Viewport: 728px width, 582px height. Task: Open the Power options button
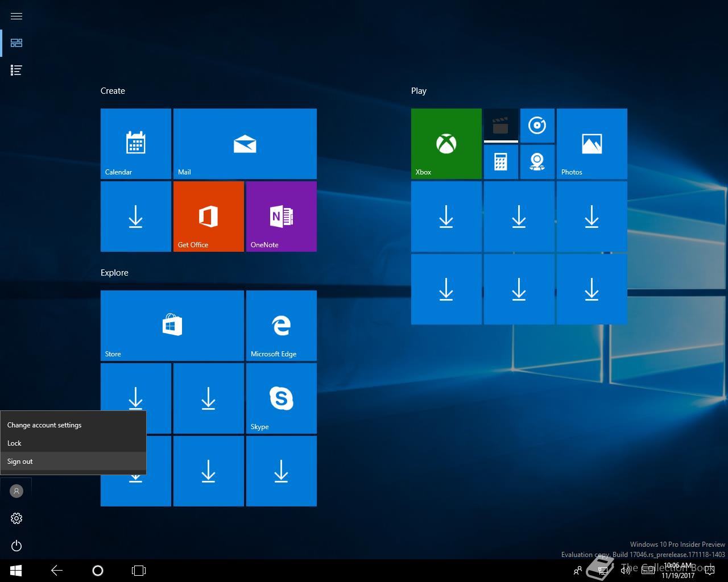[x=16, y=546]
